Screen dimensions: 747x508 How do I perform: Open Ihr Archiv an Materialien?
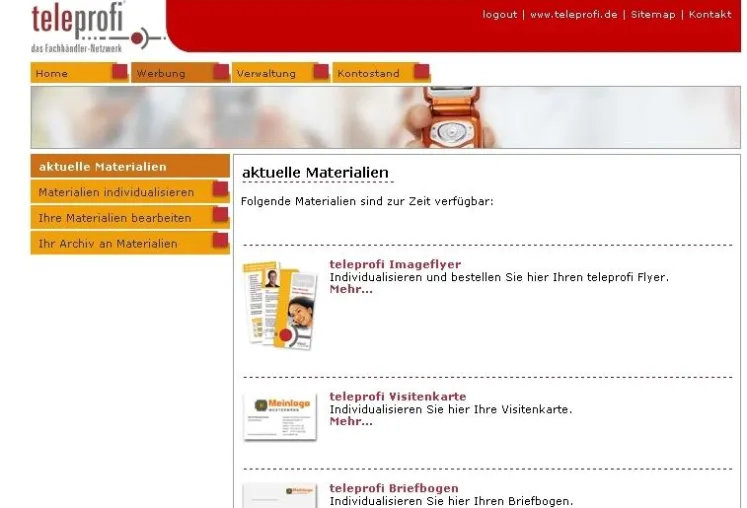[130, 244]
